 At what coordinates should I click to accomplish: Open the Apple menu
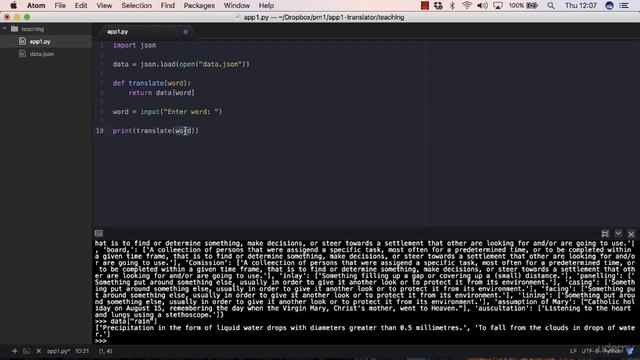(x=13, y=5)
